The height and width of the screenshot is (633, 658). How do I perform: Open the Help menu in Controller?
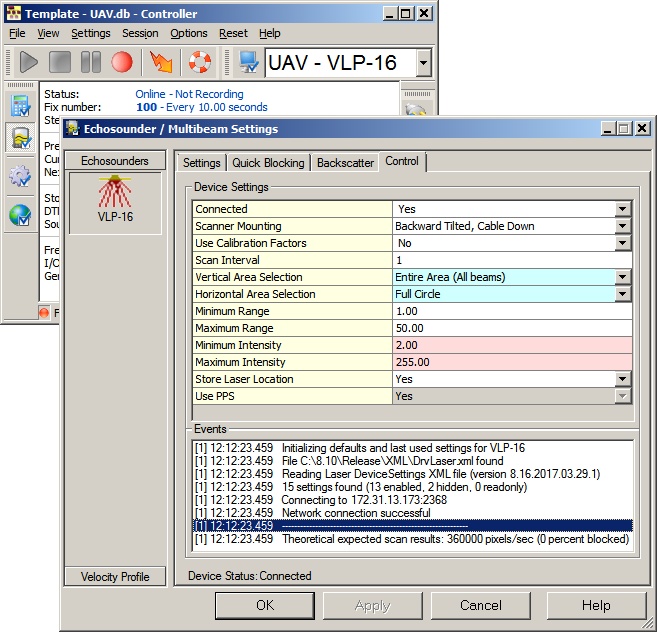point(269,33)
